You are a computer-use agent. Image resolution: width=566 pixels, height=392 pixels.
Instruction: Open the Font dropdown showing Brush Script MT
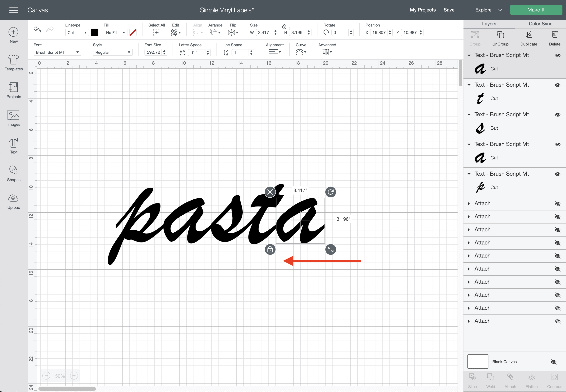[x=57, y=52]
